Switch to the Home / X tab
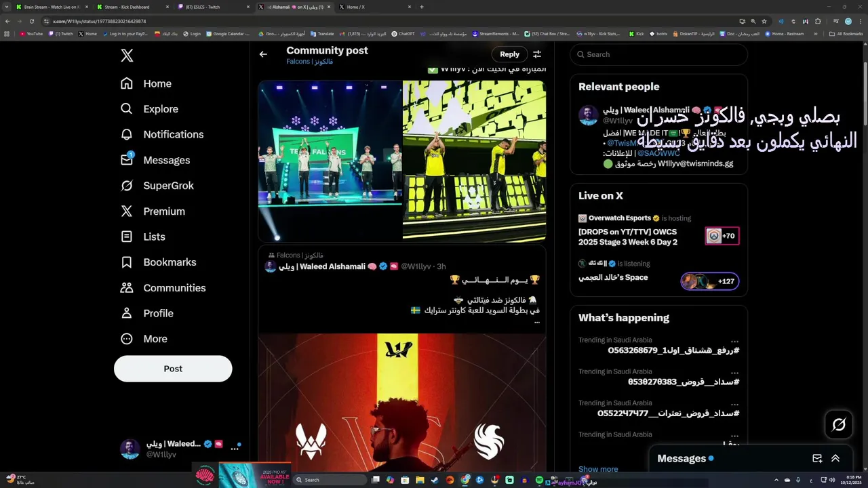The width and height of the screenshot is (868, 488). click(374, 7)
